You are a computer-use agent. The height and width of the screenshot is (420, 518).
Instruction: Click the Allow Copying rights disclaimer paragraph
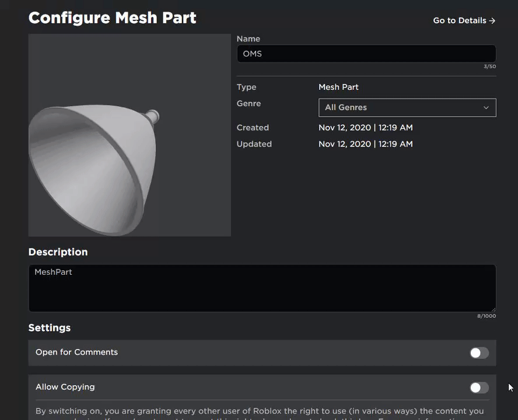[260, 411]
